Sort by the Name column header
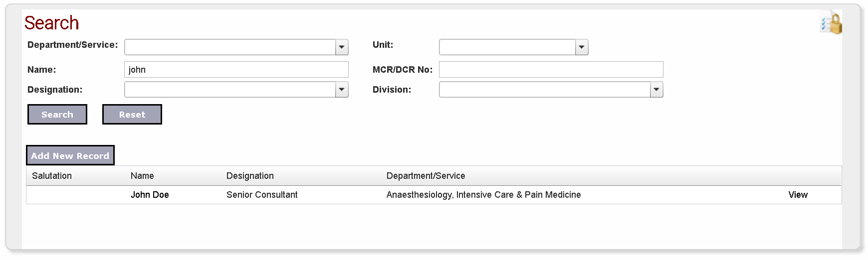Viewport: 868px width, 260px height. 142,176
